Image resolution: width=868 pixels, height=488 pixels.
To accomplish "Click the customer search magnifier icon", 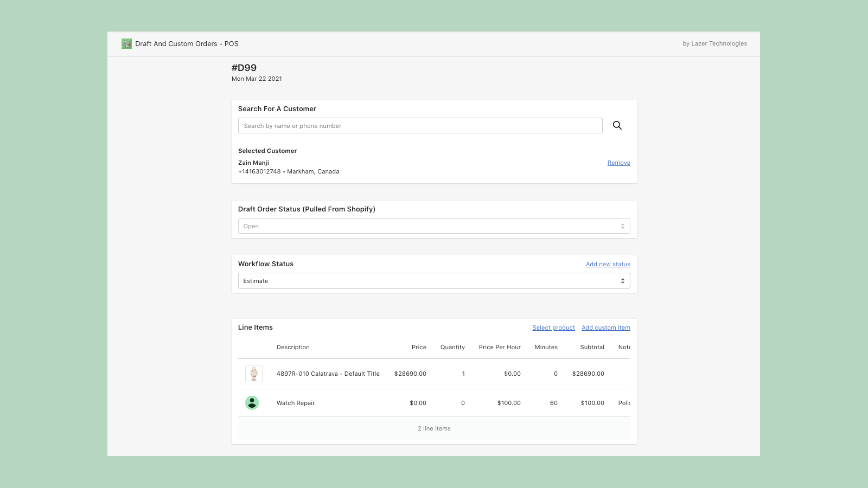I will 617,125.
